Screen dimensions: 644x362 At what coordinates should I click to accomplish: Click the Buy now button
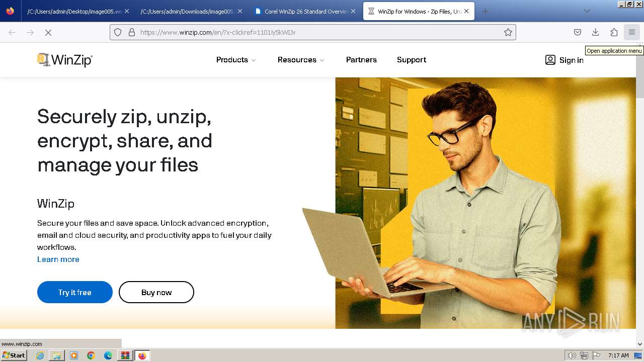click(x=156, y=292)
